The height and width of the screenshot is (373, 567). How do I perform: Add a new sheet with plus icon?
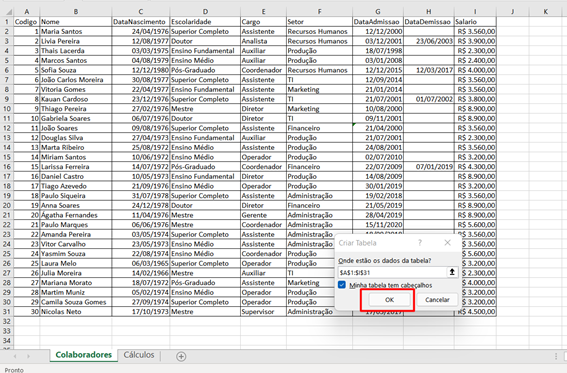181,357
